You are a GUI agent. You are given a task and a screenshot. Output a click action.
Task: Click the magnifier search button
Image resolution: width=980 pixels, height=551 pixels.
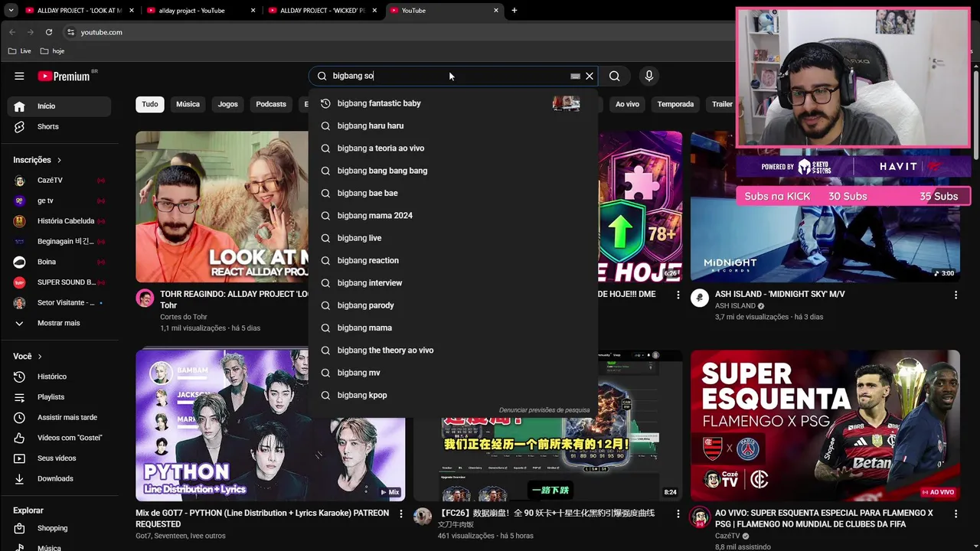pyautogui.click(x=615, y=76)
